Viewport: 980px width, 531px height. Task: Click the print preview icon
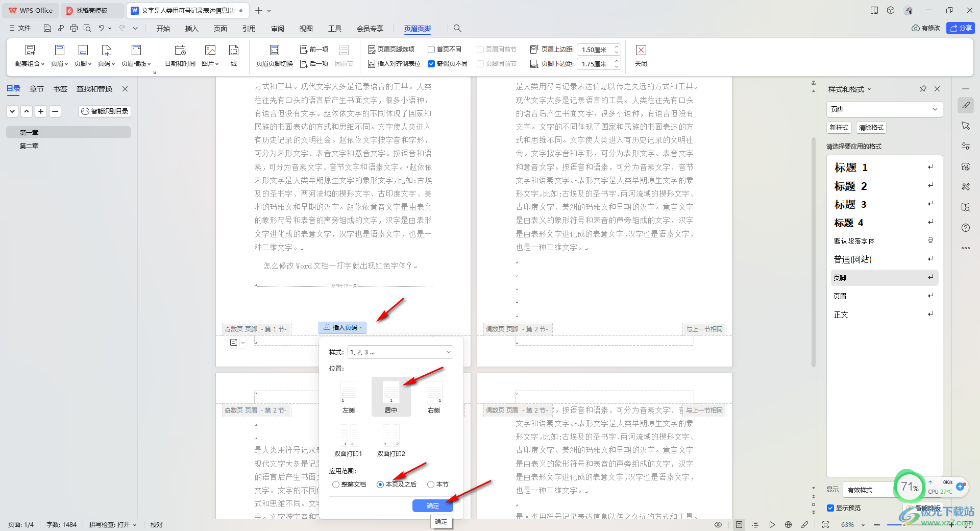tap(87, 28)
